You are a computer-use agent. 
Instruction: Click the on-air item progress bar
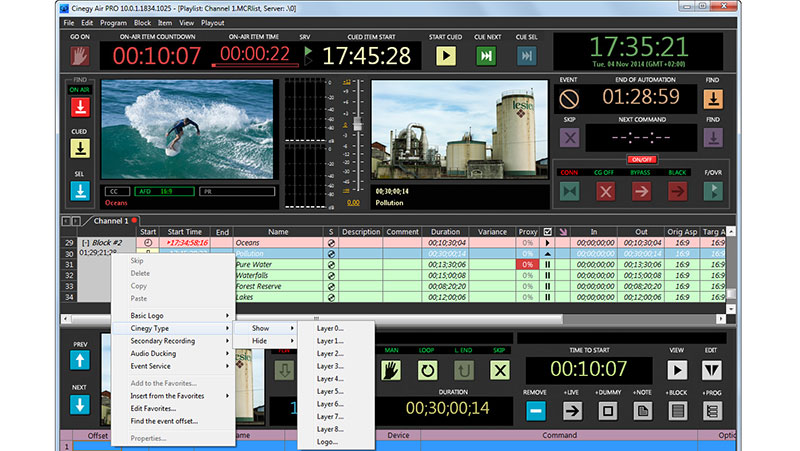coord(255,65)
